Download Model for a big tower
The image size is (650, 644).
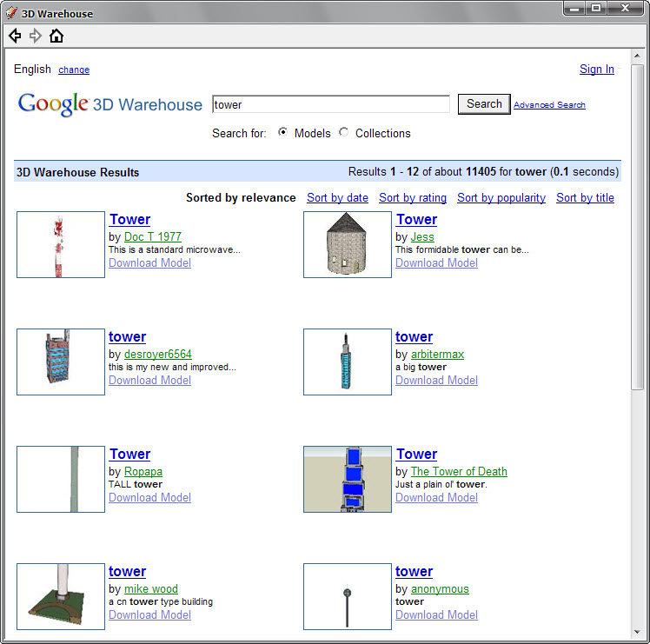(x=436, y=381)
